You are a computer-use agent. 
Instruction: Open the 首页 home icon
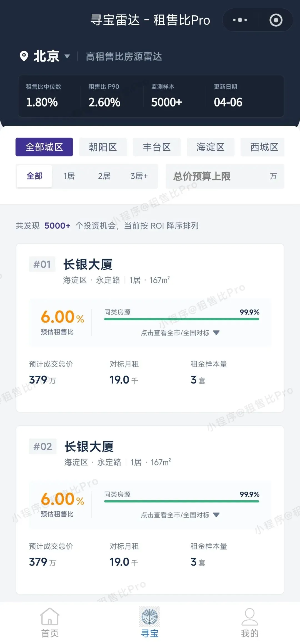pyautogui.click(x=50, y=617)
